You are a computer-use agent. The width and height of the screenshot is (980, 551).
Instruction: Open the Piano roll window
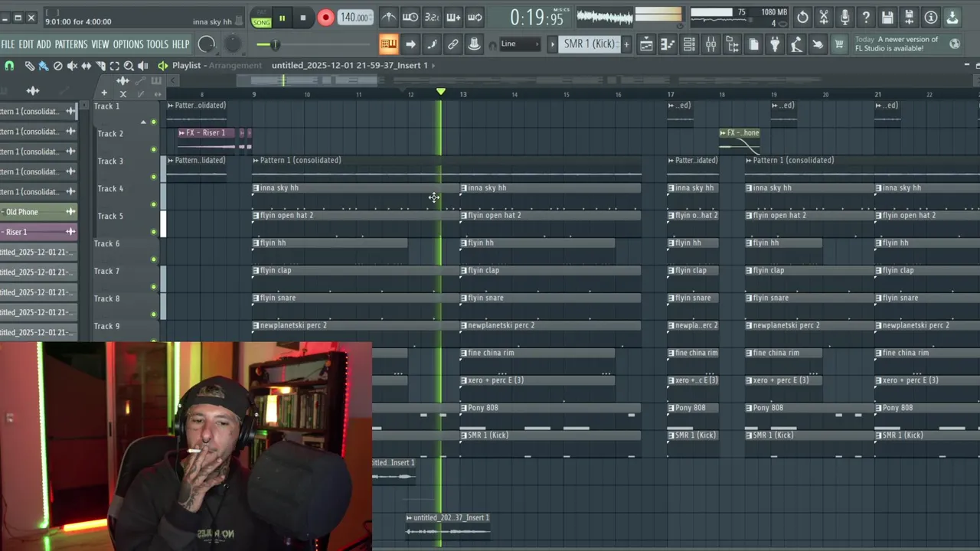[x=668, y=44]
